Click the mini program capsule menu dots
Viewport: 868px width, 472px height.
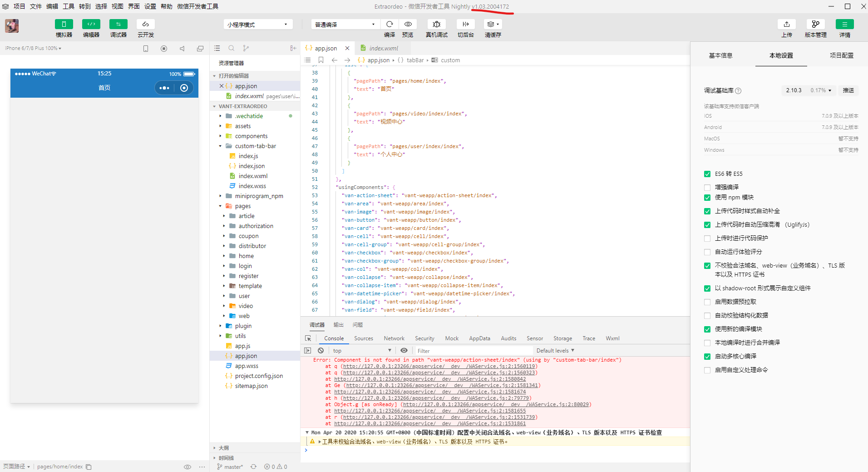coord(164,88)
